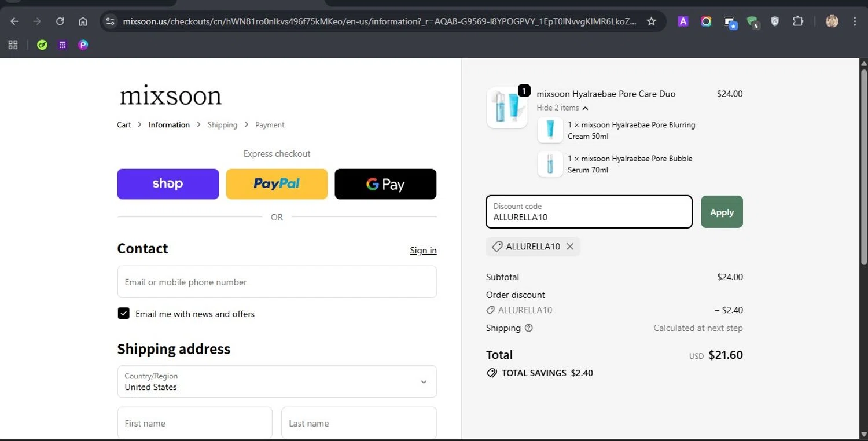Viewport: 868px width, 441px height.
Task: Open the shield extension icon
Action: point(775,21)
